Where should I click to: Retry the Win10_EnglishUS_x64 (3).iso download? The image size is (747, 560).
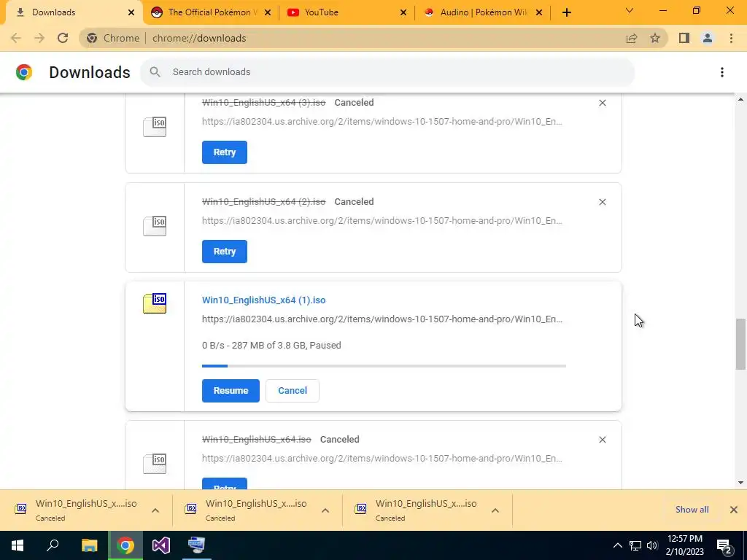coord(225,152)
